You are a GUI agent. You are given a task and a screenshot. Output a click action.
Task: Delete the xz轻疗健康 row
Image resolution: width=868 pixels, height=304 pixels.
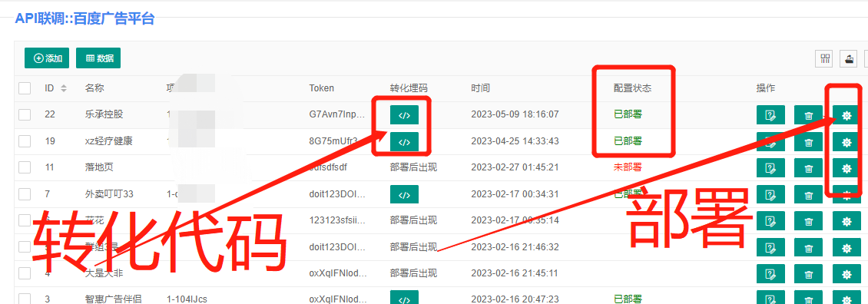808,142
